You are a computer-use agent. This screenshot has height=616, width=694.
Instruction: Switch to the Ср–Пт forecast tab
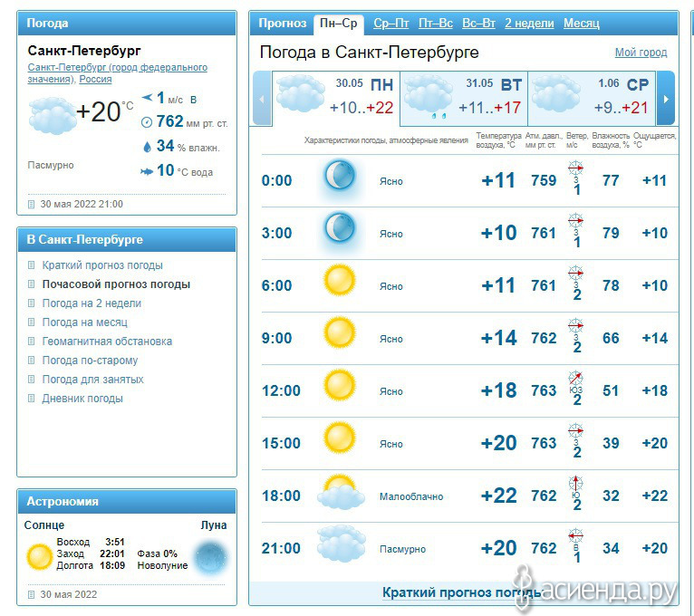point(390,23)
